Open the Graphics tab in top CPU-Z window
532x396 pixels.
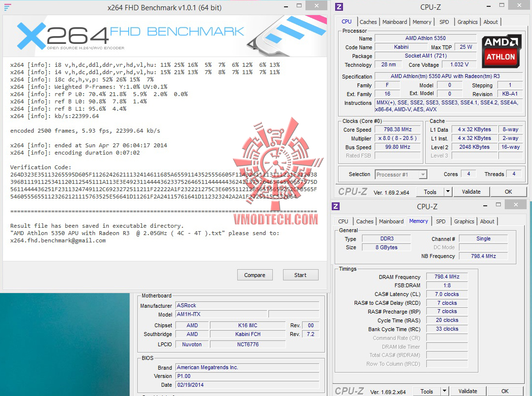pyautogui.click(x=467, y=22)
